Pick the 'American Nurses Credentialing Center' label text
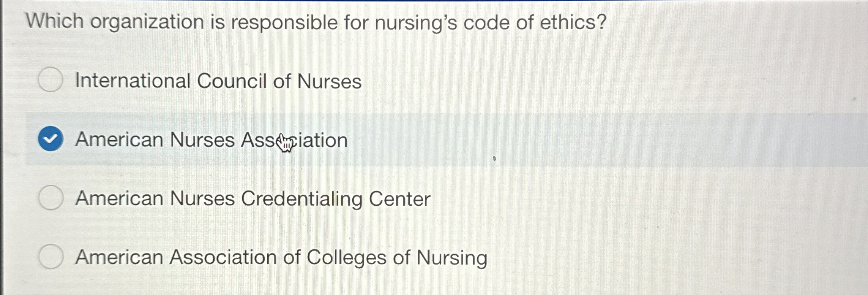This screenshot has height=295, width=868. 253,199
